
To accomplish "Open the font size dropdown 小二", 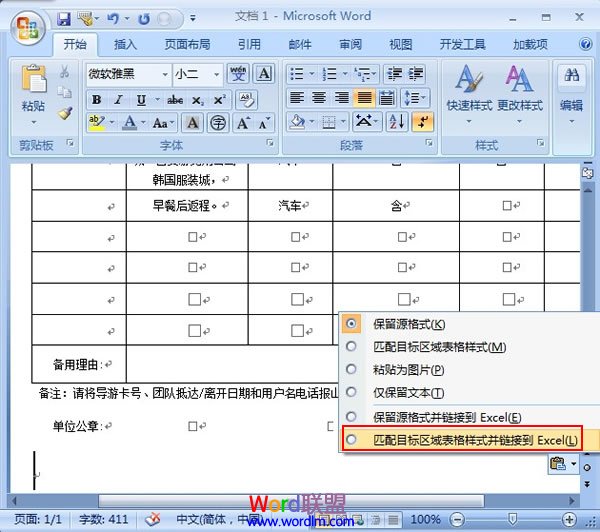I will pos(217,74).
